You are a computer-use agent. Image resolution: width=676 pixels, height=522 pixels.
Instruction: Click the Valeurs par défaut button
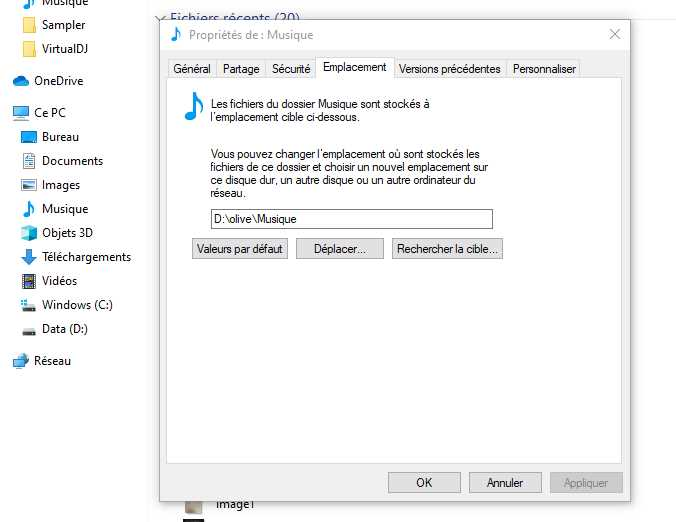coord(240,249)
